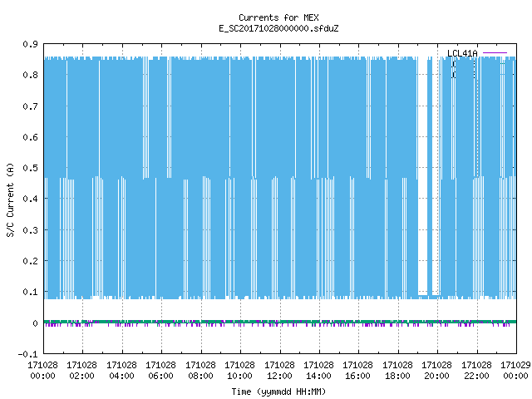This screenshot has width=532, height=399.
Task: Click the purple LCL41A legend line sample
Action: (495, 53)
